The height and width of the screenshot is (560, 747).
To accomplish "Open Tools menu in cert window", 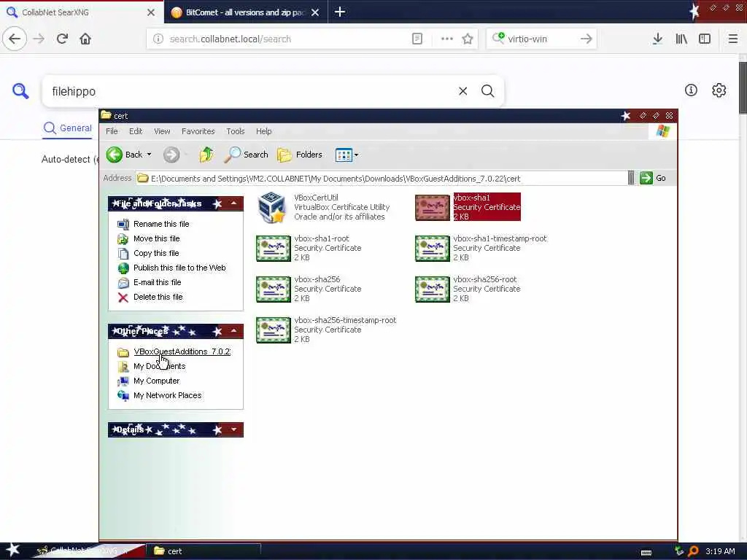I will (236, 131).
